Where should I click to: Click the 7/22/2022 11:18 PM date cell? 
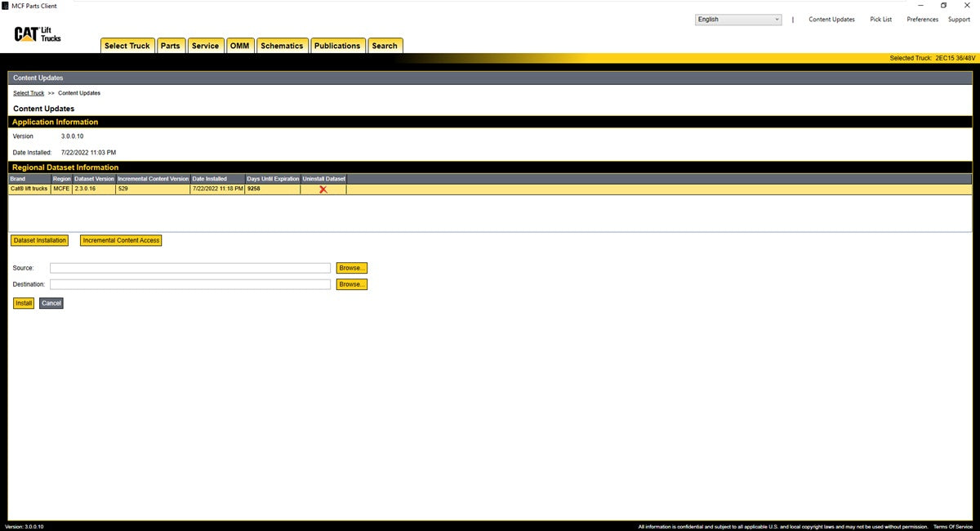[x=217, y=189]
